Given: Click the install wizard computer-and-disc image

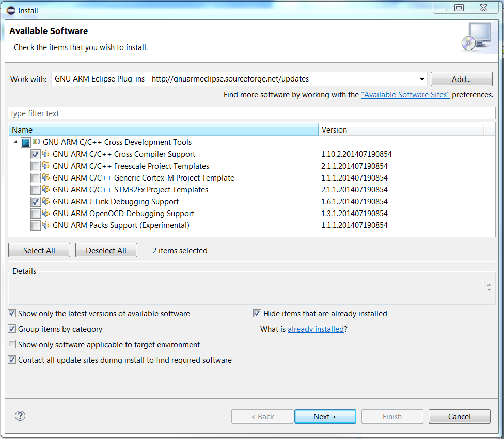Looking at the screenshot, I should point(476,37).
